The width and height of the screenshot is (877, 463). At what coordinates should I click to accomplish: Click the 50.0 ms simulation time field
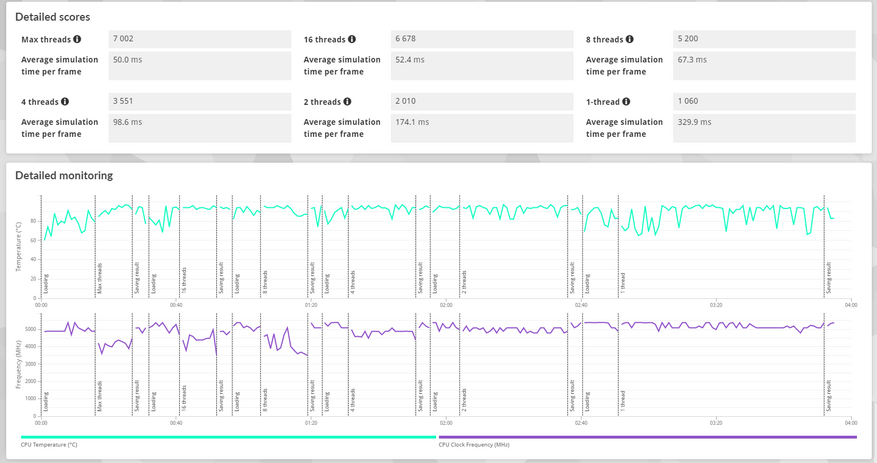coord(200,66)
